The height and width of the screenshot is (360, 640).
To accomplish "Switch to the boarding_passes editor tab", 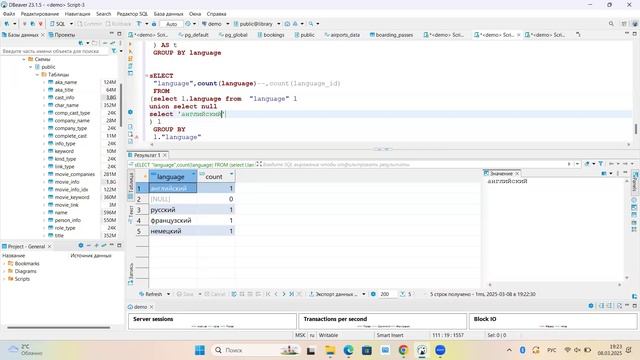I will [x=391, y=35].
